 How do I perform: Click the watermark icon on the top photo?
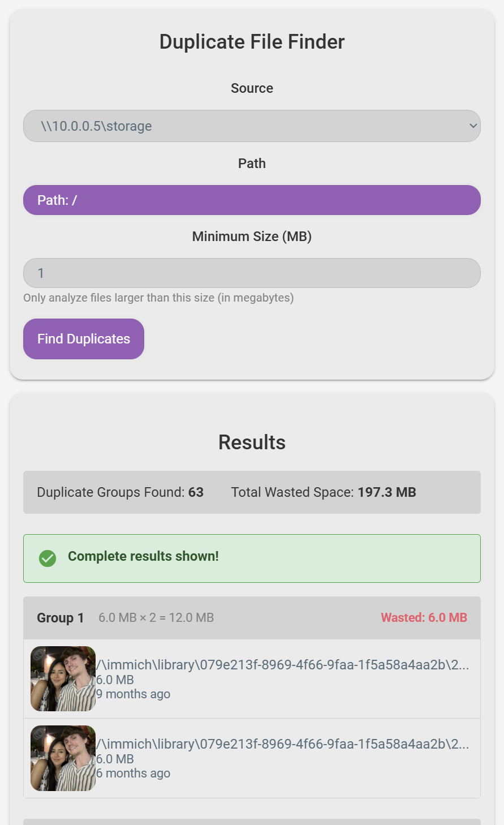[38, 654]
